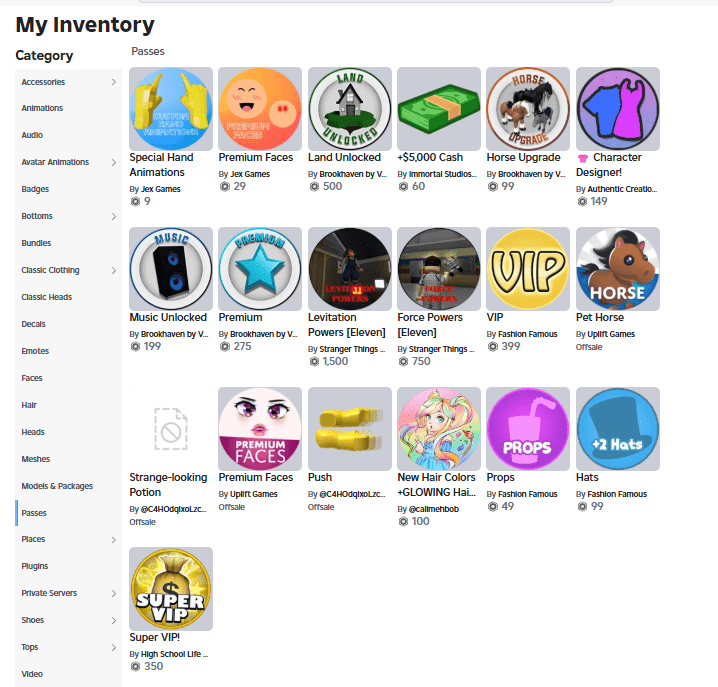Open the Jex Games creator link under Premium Faces
718x687 pixels.
click(250, 174)
